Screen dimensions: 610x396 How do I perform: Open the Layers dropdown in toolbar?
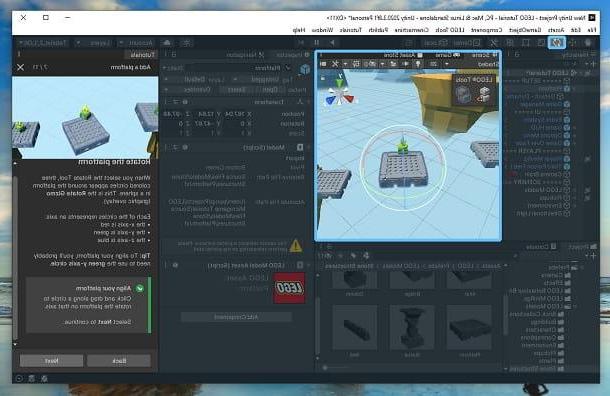click(x=94, y=43)
